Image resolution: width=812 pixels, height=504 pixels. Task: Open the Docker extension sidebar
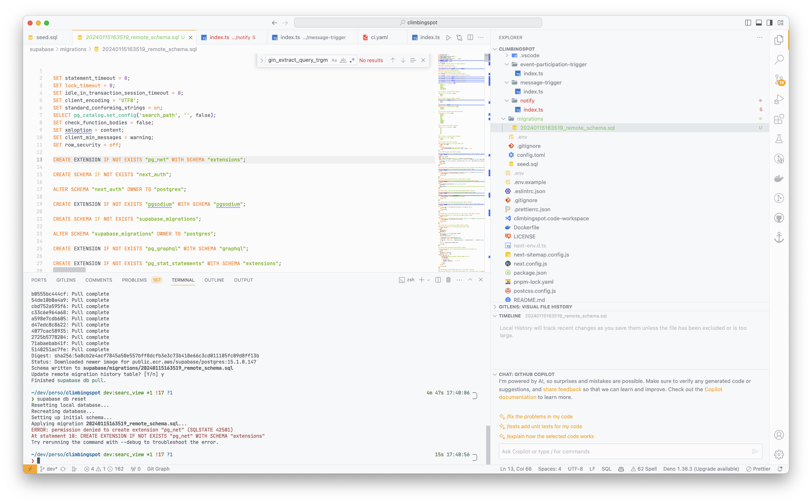(x=779, y=178)
